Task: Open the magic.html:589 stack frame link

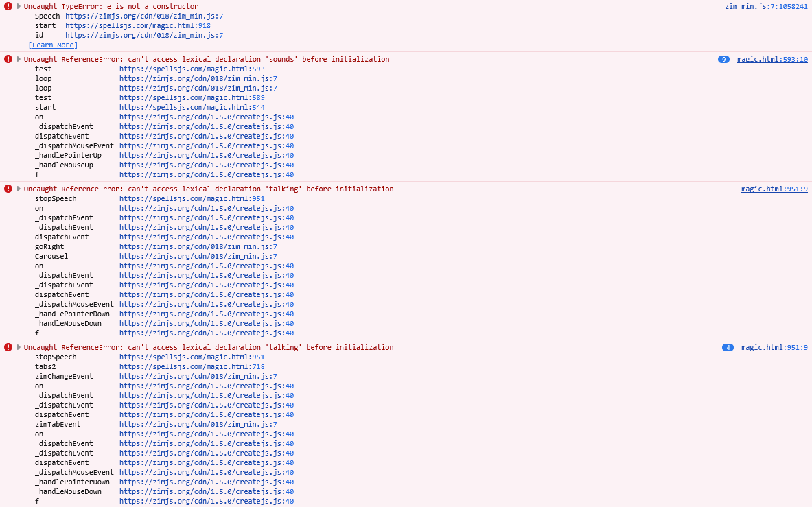Action: [192, 97]
